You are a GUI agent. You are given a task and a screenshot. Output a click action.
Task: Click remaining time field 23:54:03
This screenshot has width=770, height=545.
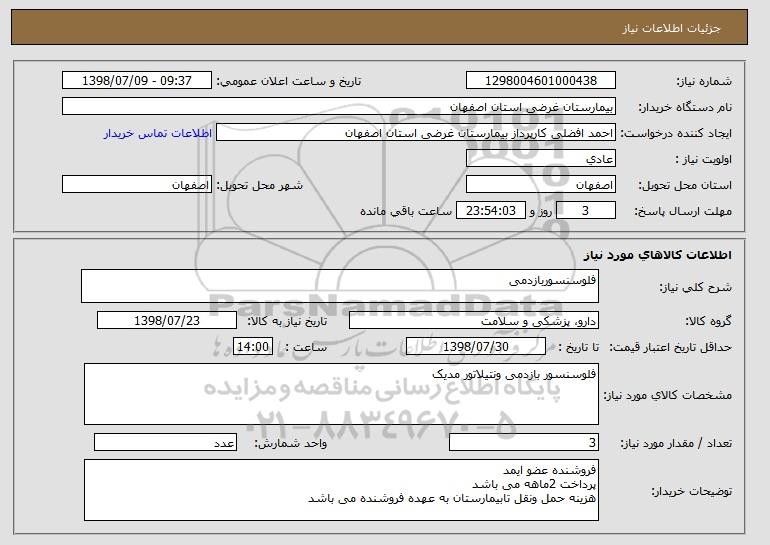tap(491, 211)
